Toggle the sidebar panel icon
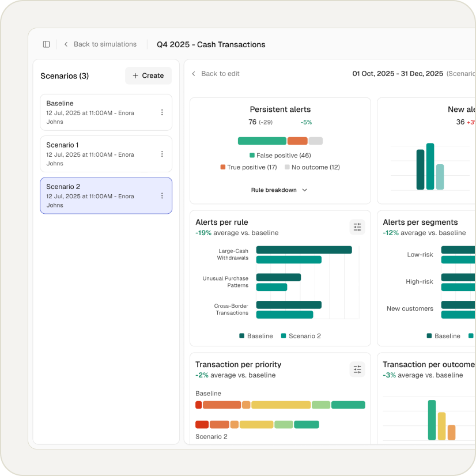This screenshot has height=476, width=476. click(x=46, y=44)
